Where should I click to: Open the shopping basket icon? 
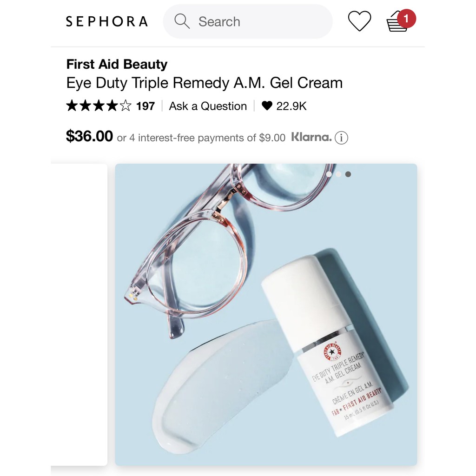click(397, 22)
